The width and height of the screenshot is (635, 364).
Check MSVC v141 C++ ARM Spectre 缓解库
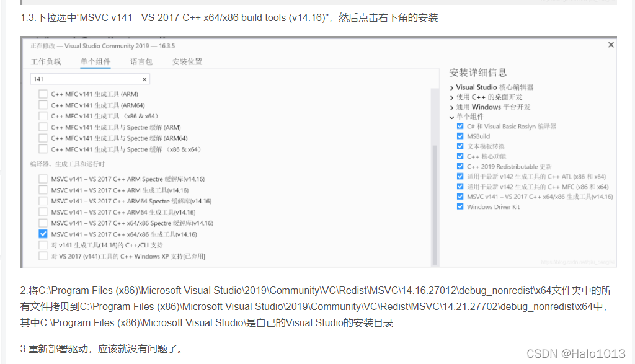(43, 179)
